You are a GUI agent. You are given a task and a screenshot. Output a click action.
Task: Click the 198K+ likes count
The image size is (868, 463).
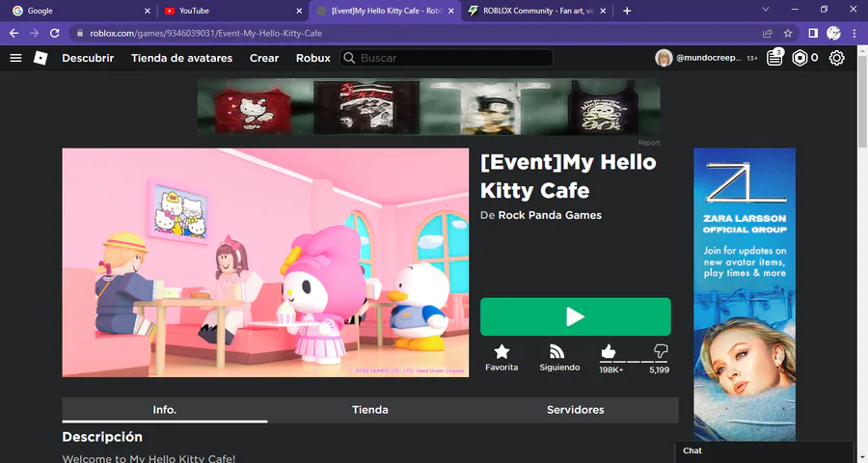pyautogui.click(x=611, y=369)
